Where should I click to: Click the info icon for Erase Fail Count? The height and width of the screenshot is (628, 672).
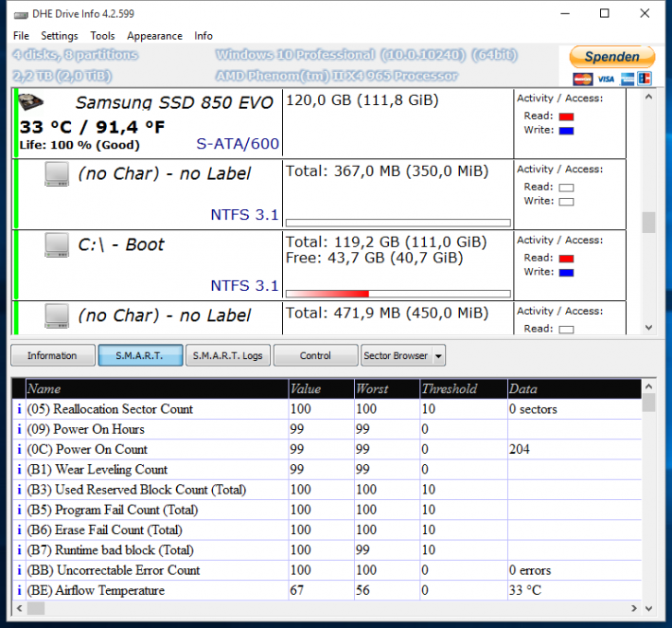(x=19, y=530)
